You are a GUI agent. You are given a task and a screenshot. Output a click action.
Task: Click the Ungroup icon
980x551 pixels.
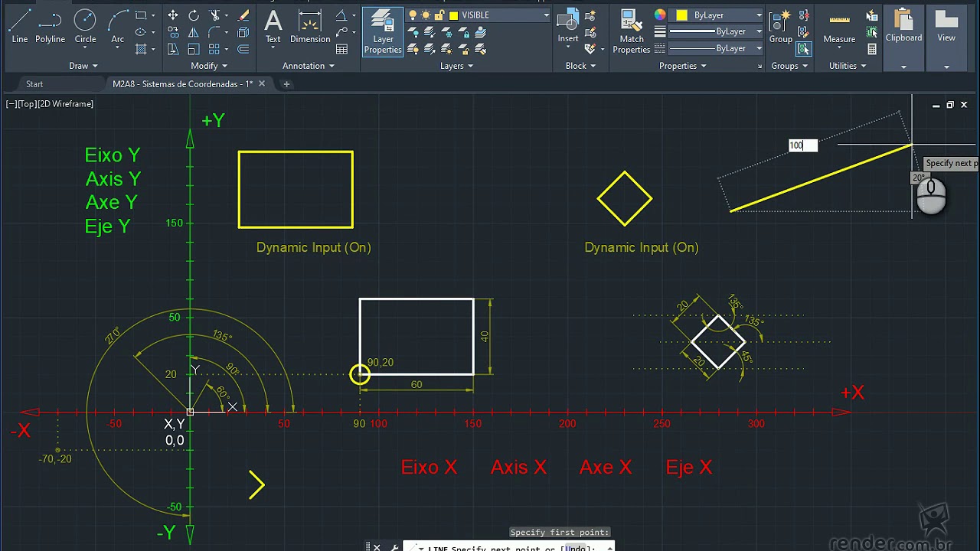(x=803, y=15)
